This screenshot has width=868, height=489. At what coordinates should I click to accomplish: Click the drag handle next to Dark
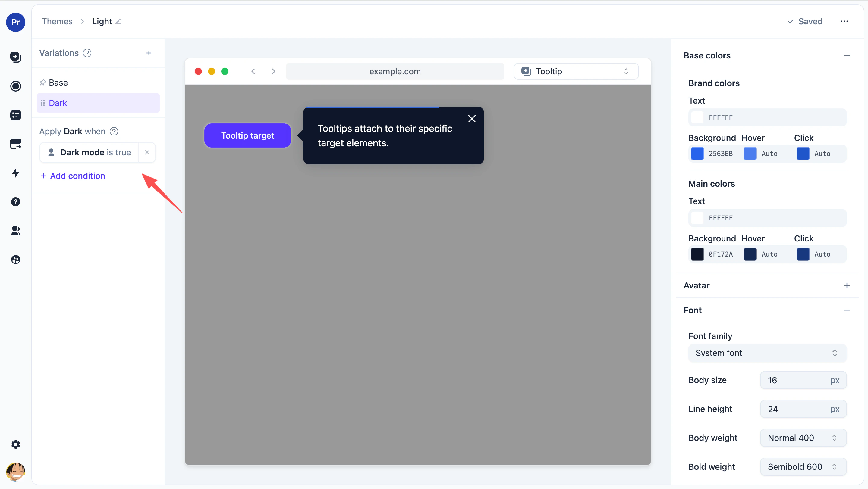(43, 103)
